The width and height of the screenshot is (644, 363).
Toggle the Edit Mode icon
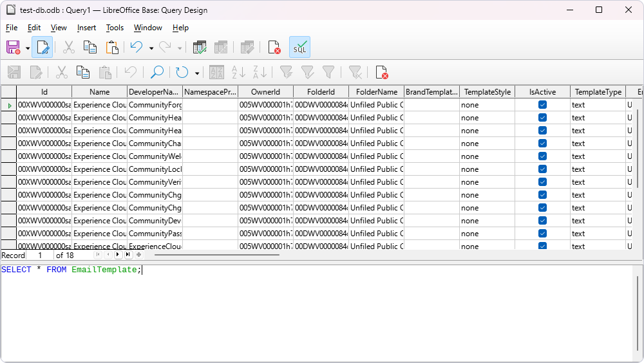click(x=43, y=48)
